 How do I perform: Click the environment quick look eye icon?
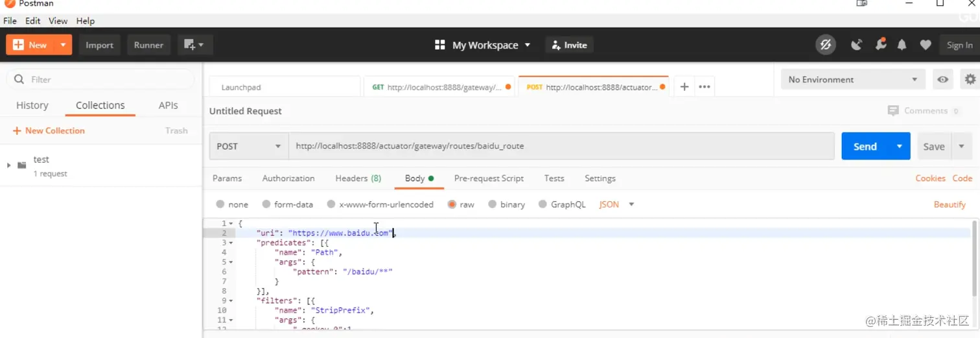point(943,79)
